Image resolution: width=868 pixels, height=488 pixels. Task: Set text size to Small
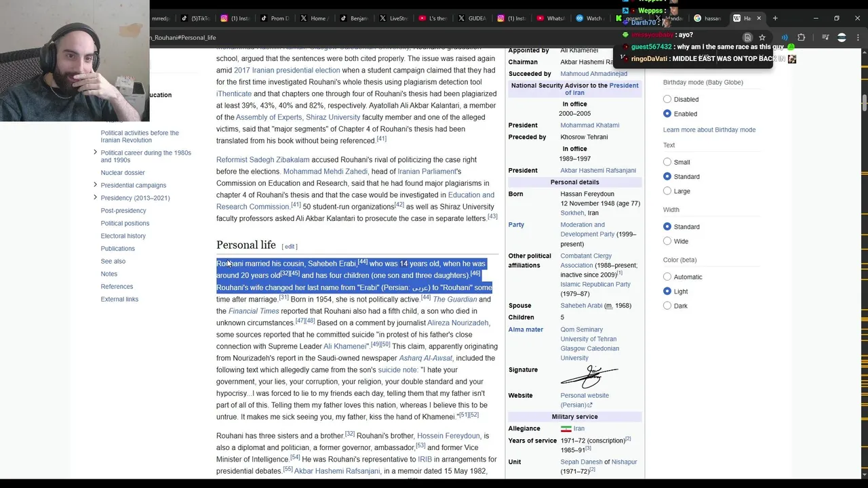[667, 162]
